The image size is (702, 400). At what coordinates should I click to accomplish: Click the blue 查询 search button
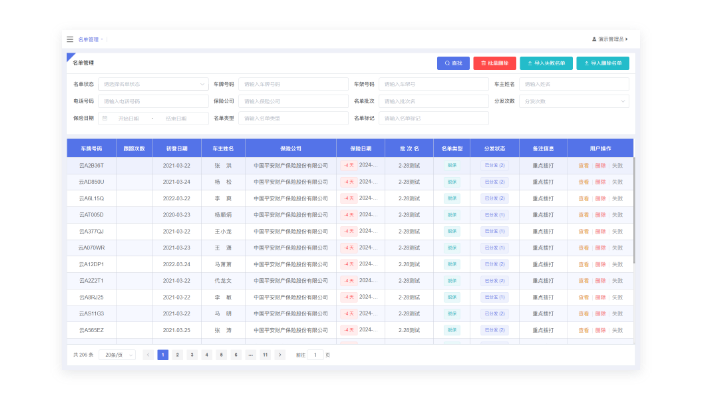coord(453,63)
